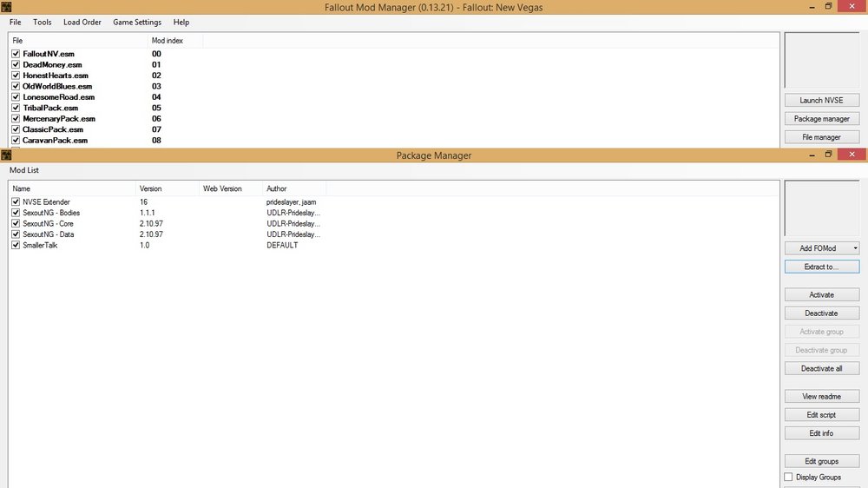Sort packages by Author column header
The height and width of the screenshot is (488, 868).
tap(294, 188)
